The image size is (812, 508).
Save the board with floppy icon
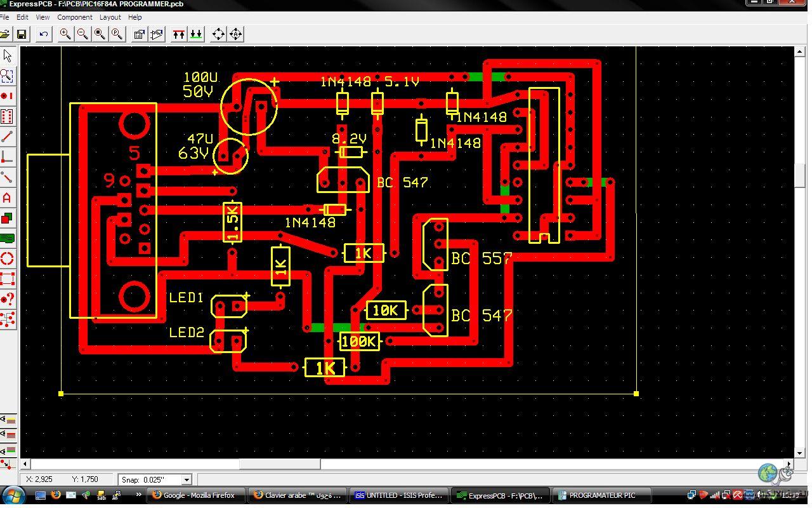[x=22, y=34]
